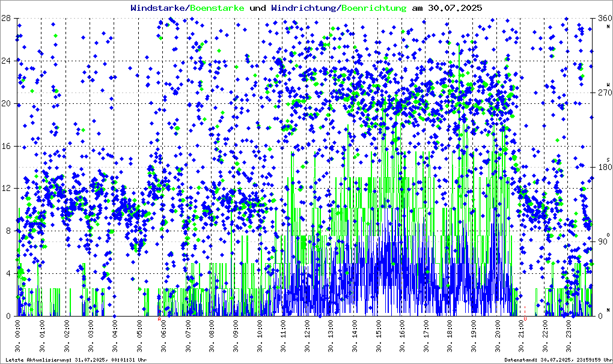Click the date '30.07.2025' in the title
The height and width of the screenshot is (364, 613).
(x=455, y=8)
